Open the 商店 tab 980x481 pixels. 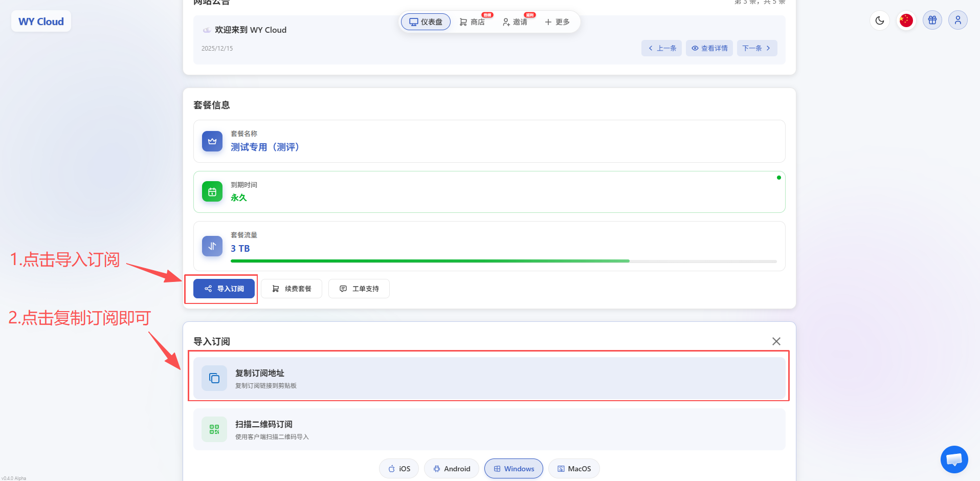[472, 22]
